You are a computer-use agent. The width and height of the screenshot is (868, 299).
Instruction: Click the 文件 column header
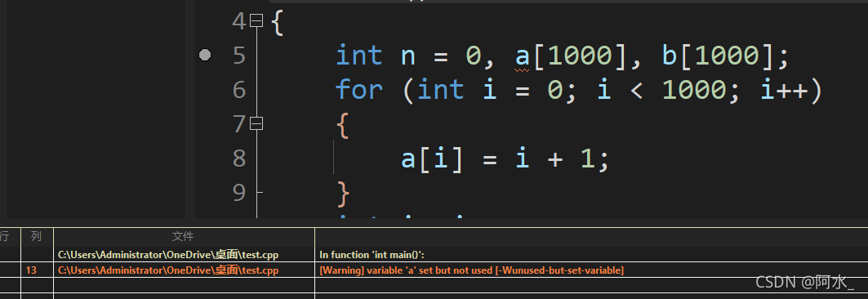point(184,236)
